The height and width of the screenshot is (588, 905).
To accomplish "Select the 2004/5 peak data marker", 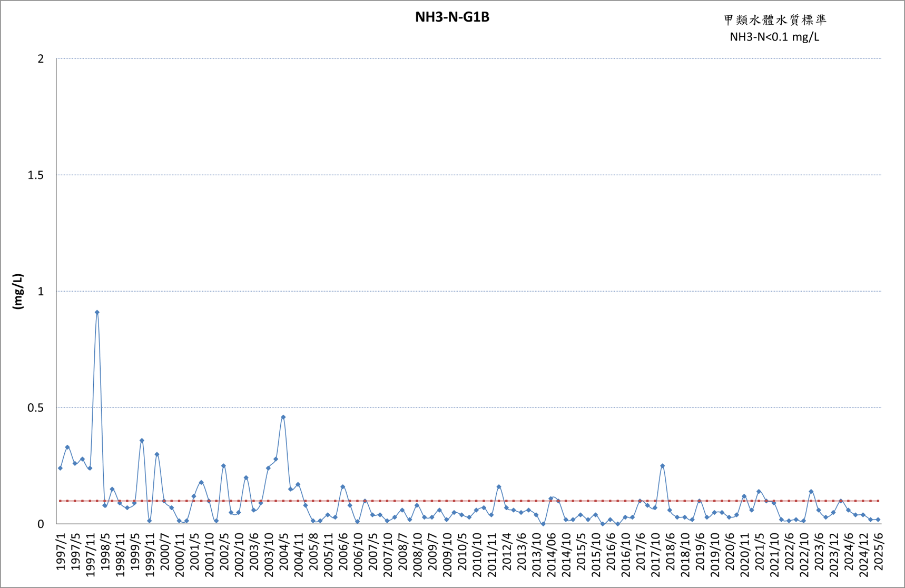I will click(283, 417).
